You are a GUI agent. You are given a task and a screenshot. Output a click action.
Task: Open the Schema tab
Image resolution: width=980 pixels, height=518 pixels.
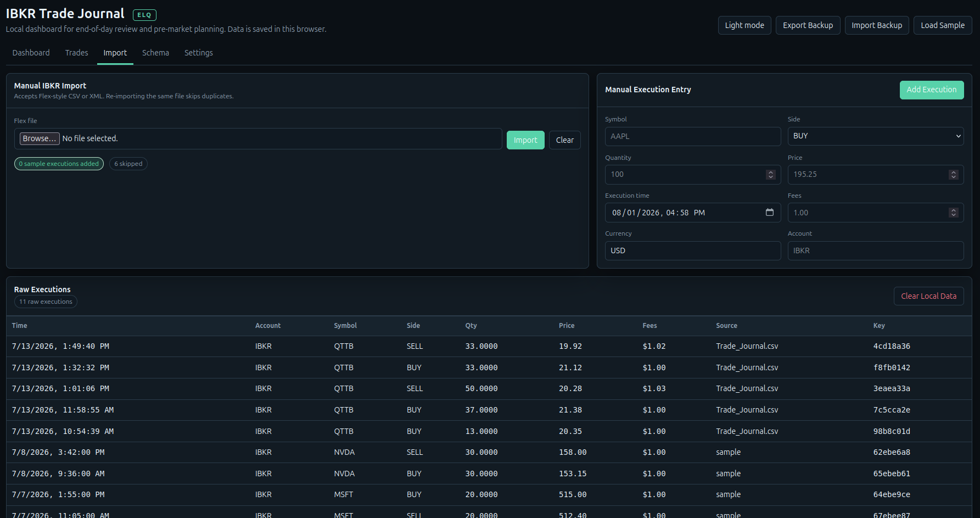[x=155, y=53]
